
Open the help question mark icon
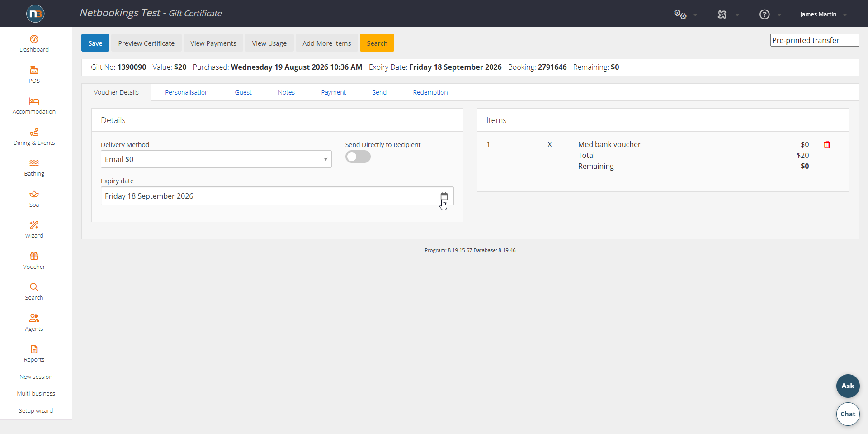(764, 14)
